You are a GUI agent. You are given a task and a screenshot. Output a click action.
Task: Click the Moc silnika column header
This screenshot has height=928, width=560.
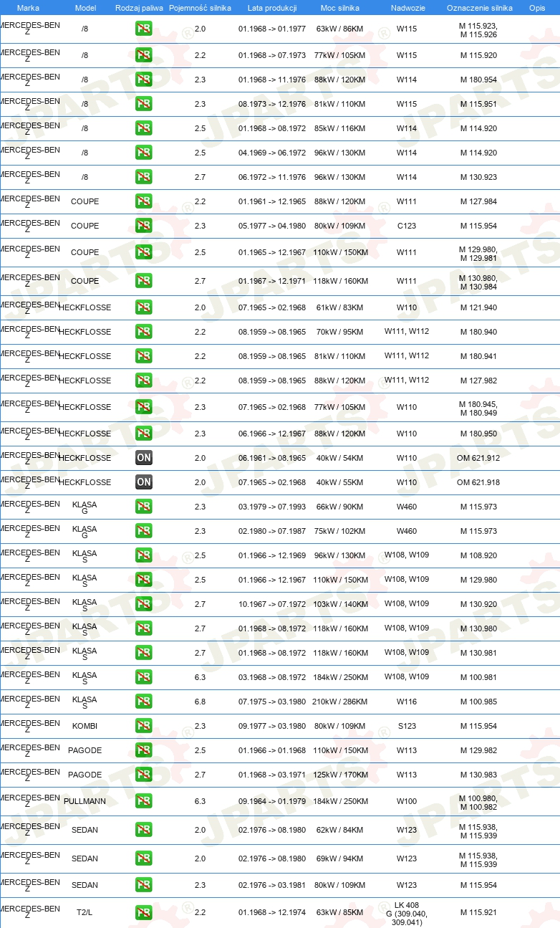[340, 8]
